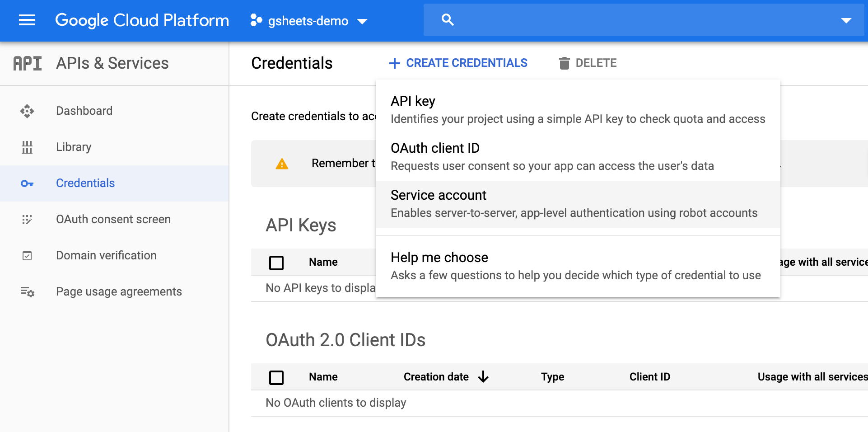
Task: Click the CREATE CREDENTIALS button
Action: pyautogui.click(x=458, y=63)
